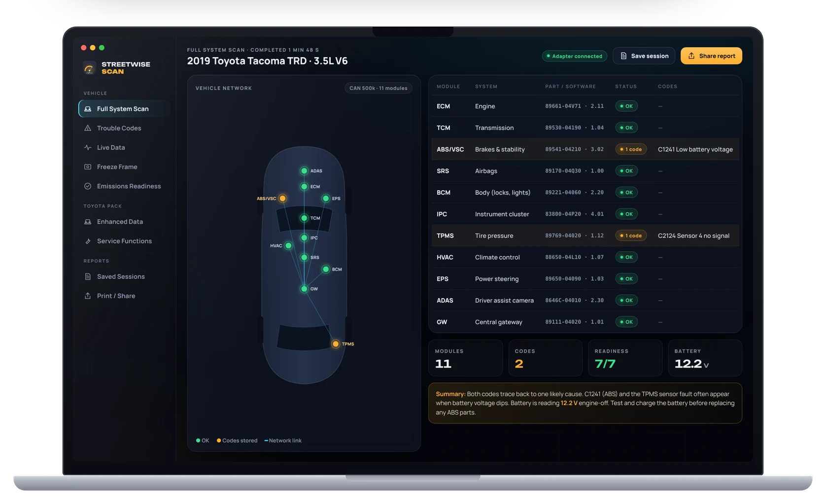Select the ADAS node at the front of the car
The width and height of the screenshot is (826, 504).
[x=304, y=171]
